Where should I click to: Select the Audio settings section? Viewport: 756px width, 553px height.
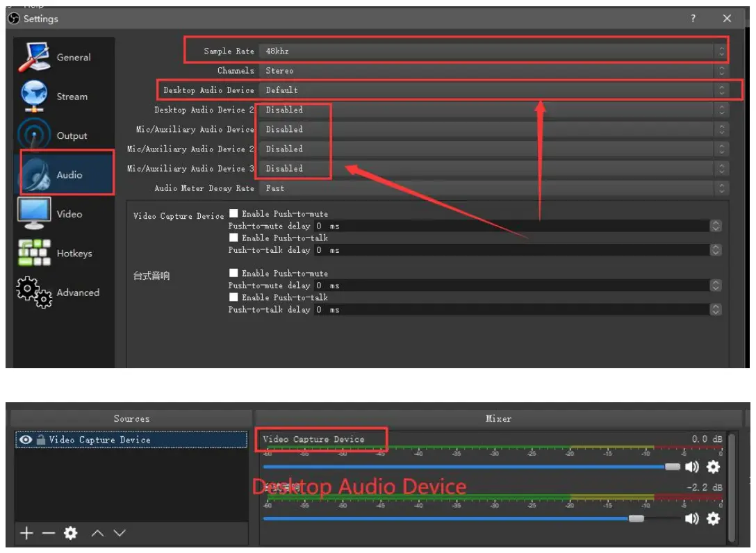click(x=64, y=174)
